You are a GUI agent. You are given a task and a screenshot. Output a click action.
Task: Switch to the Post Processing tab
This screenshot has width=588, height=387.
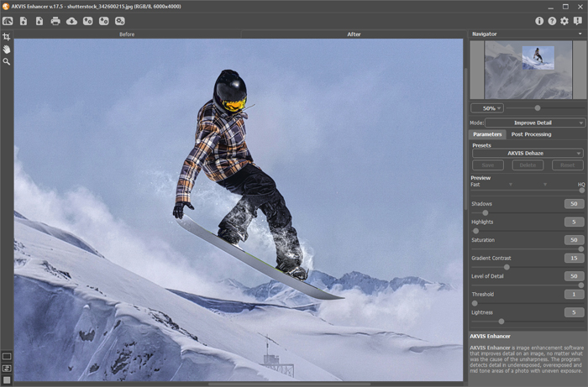point(531,134)
